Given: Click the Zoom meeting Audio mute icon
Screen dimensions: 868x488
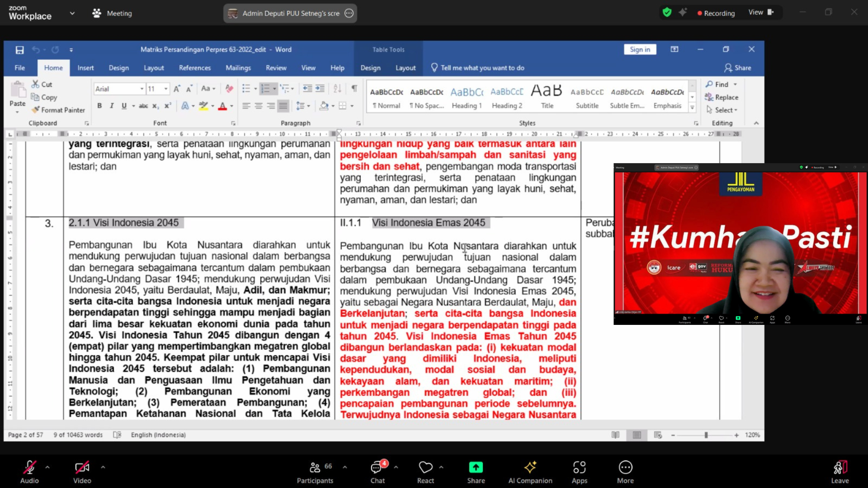Looking at the screenshot, I should 29,471.
